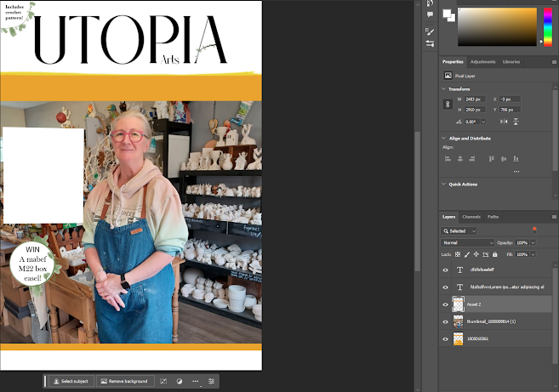
Task: Click the Remove background button
Action: pos(124,381)
